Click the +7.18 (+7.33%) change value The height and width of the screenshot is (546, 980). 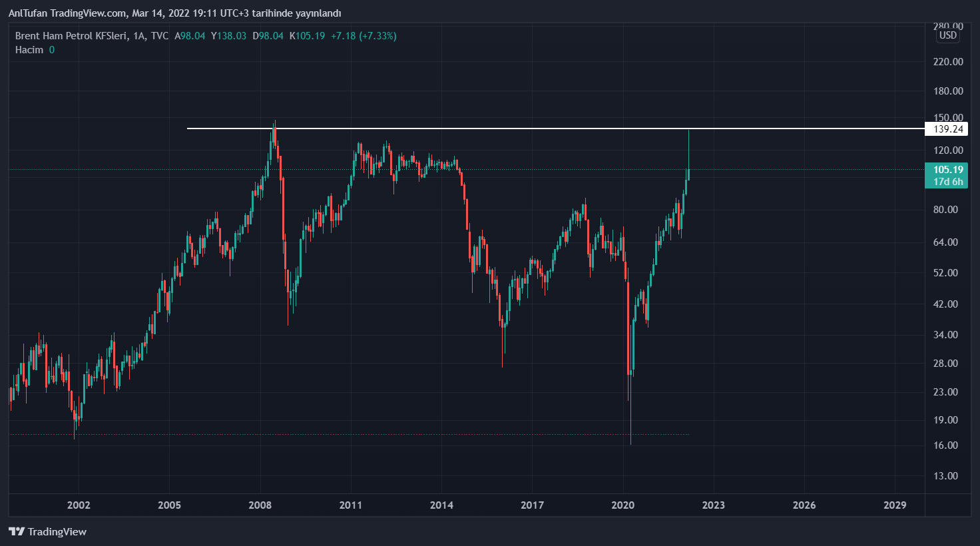click(364, 36)
